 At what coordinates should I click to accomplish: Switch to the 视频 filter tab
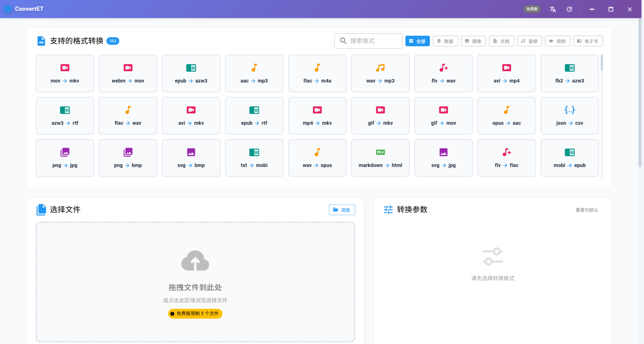(557, 41)
